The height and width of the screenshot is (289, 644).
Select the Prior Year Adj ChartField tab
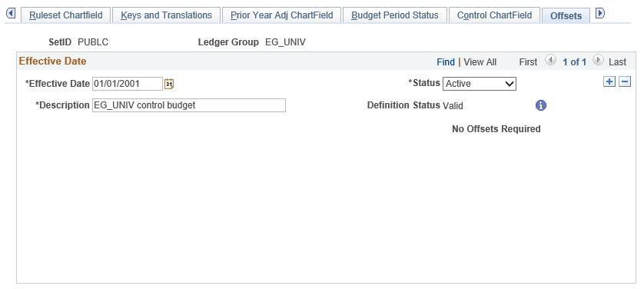(282, 15)
